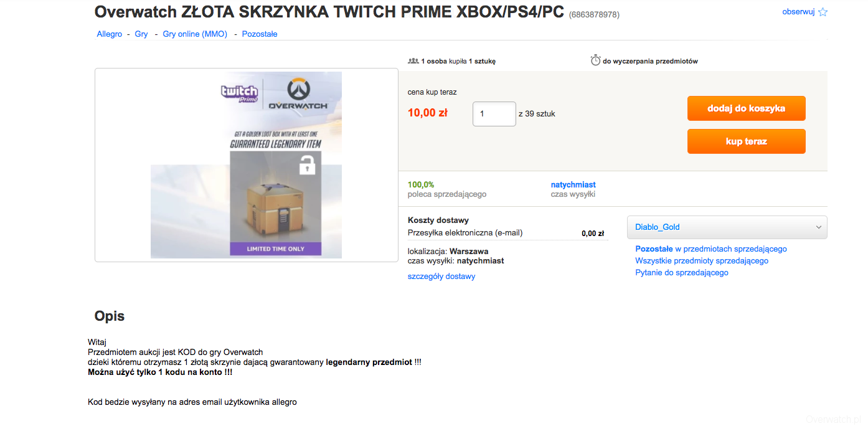Open "Pozostałe w przedmiotach sprzedającego" link
Screen dimensions: 868x431
click(711, 249)
